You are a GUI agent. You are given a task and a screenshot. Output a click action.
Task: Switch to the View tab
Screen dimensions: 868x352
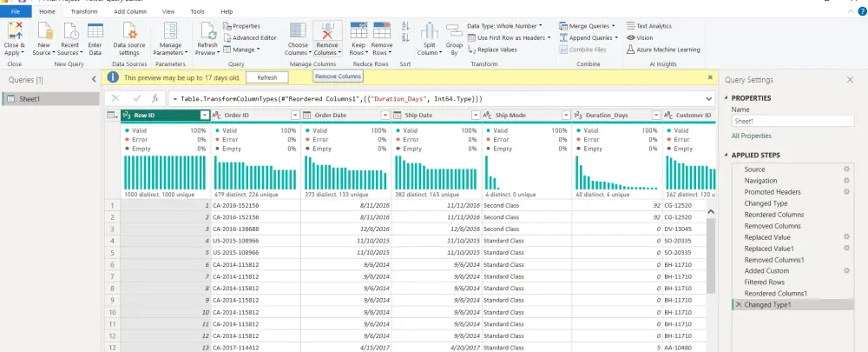click(x=168, y=11)
